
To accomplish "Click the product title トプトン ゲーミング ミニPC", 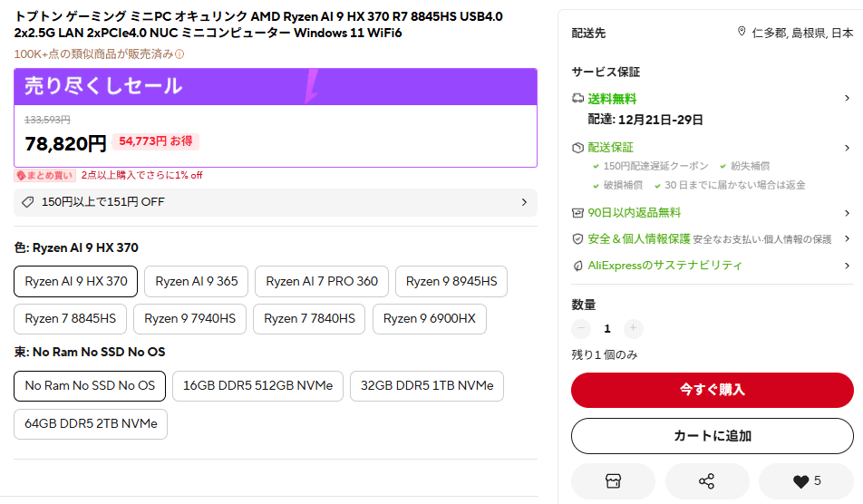I will pyautogui.click(x=258, y=24).
